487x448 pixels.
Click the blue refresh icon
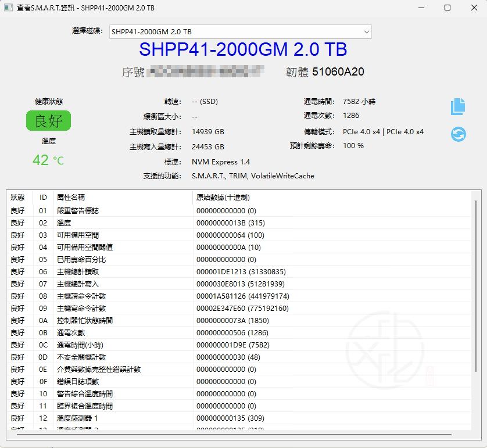(458, 134)
